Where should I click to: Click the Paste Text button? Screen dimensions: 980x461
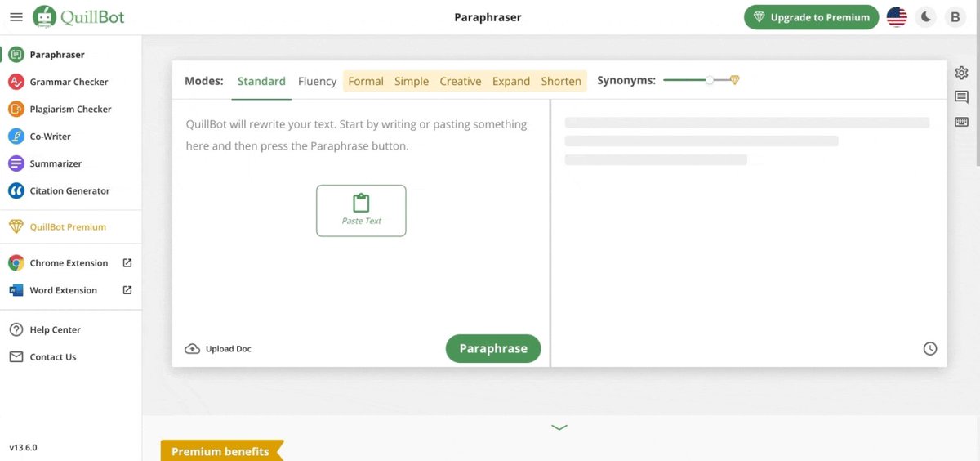point(361,211)
